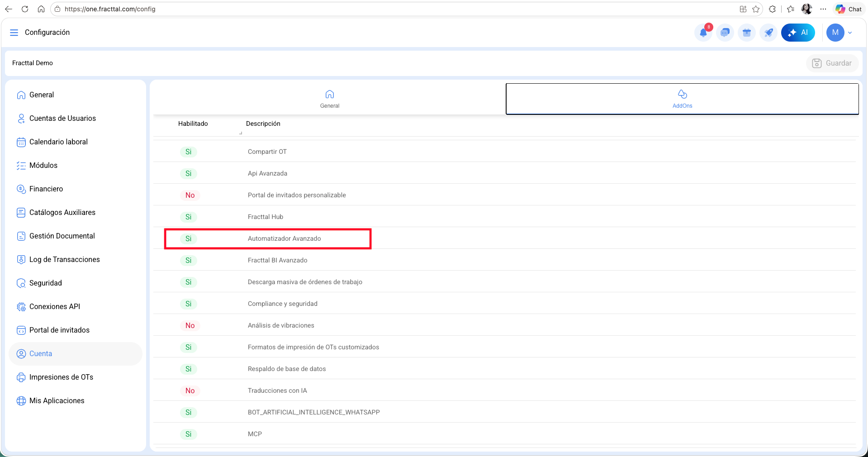
Task: Go back in the browser
Action: (x=9, y=9)
